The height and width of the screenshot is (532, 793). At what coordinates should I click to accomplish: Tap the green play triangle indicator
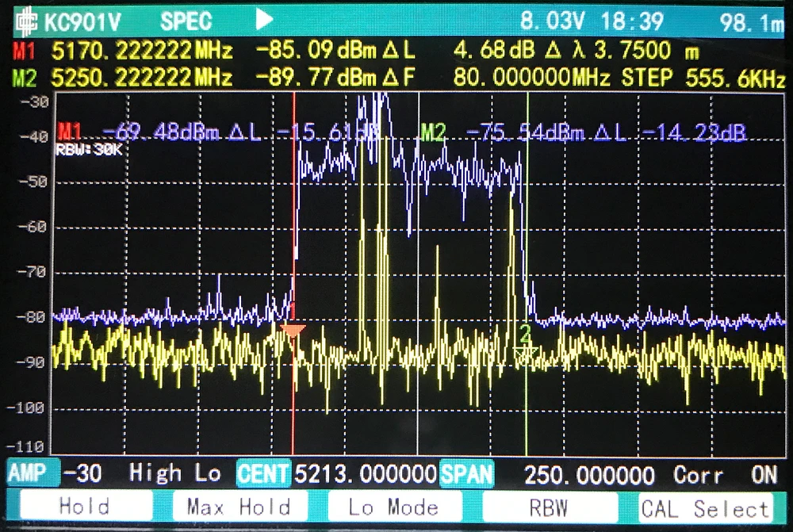tap(264, 20)
